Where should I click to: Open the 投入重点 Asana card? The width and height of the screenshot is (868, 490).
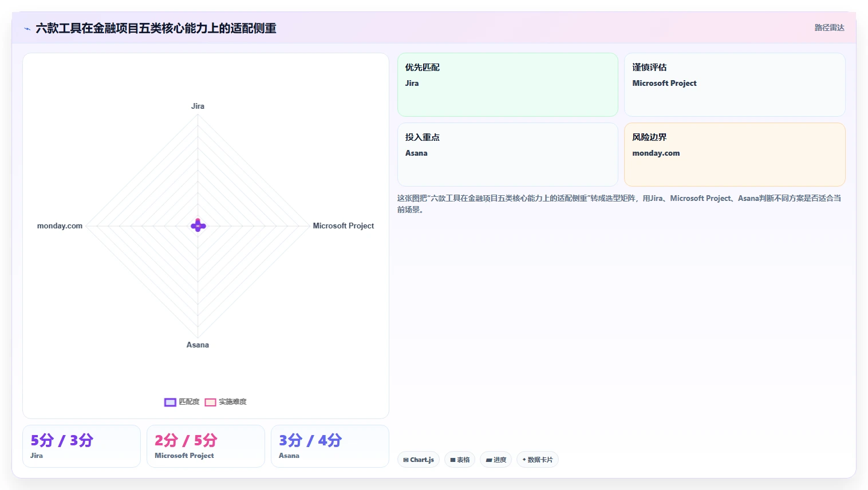click(508, 155)
